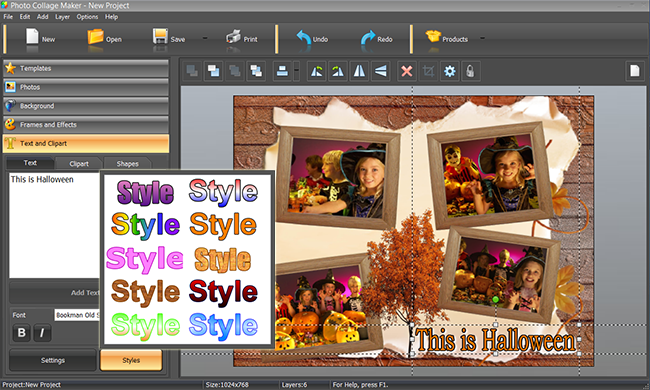Undo the last action

[304, 38]
